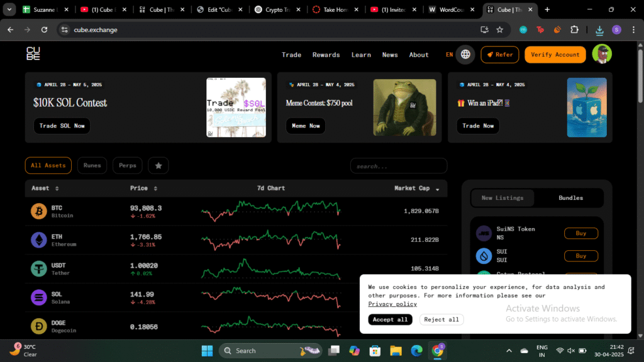This screenshot has width=644, height=362.
Task: Switch to the Runes filter
Action: [92, 165]
